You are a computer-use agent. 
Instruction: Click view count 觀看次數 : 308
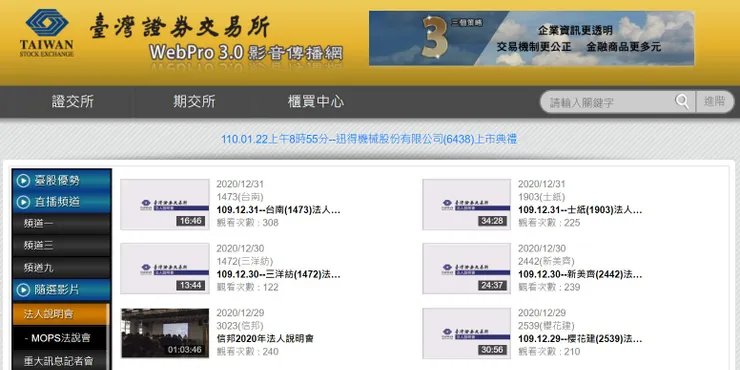point(248,223)
